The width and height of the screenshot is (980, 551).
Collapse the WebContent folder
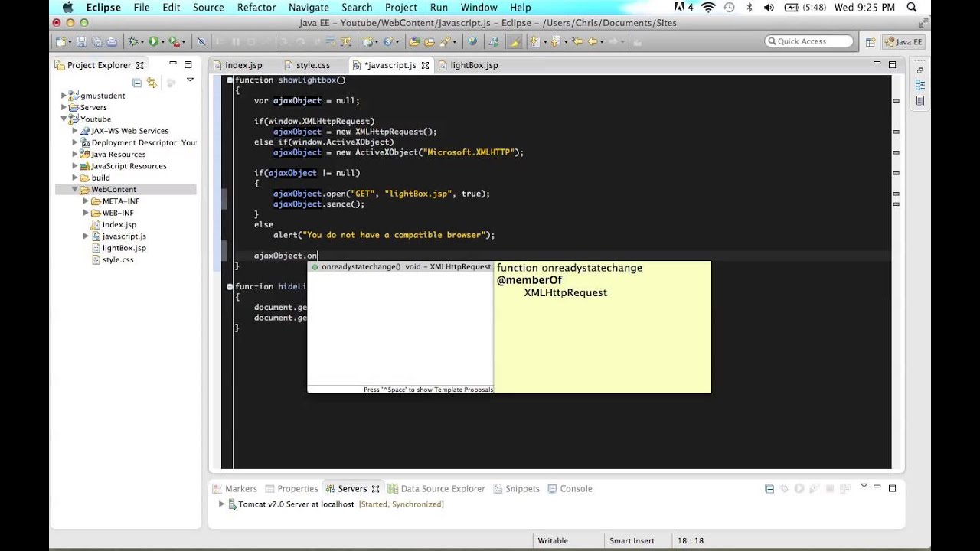[x=75, y=189]
